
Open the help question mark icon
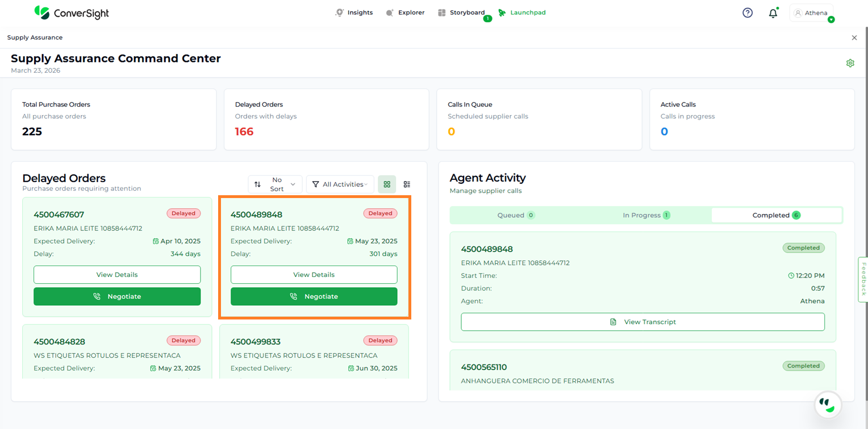(748, 12)
